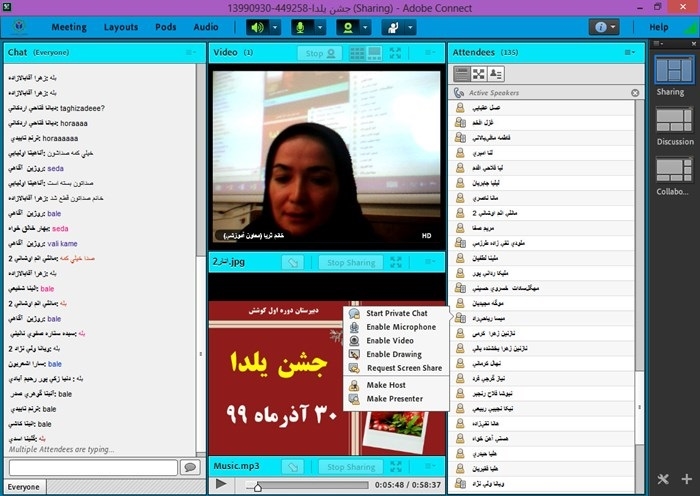
Task: Toggle the speaker audio button
Action: click(259, 27)
